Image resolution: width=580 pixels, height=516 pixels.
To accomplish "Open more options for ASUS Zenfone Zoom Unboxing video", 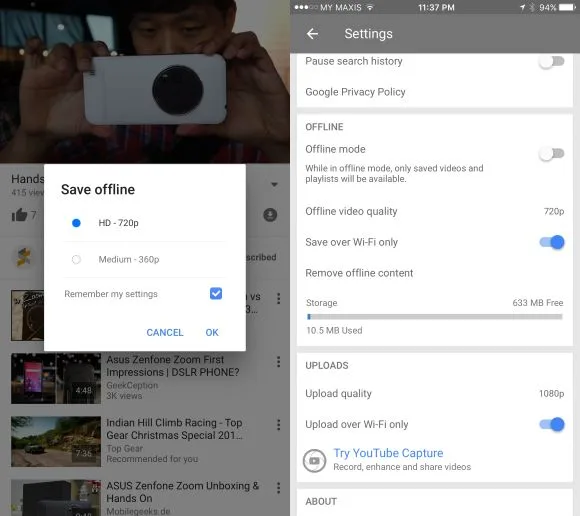I will click(x=279, y=488).
